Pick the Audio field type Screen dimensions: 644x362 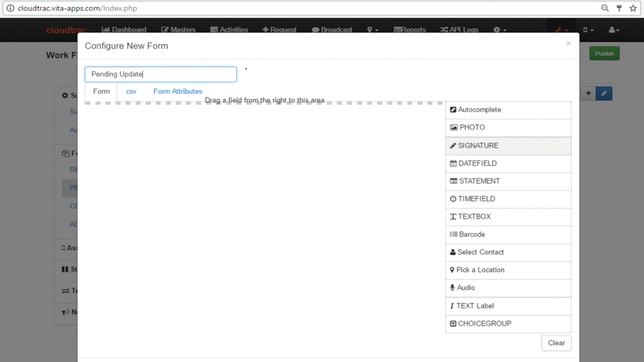tap(508, 287)
